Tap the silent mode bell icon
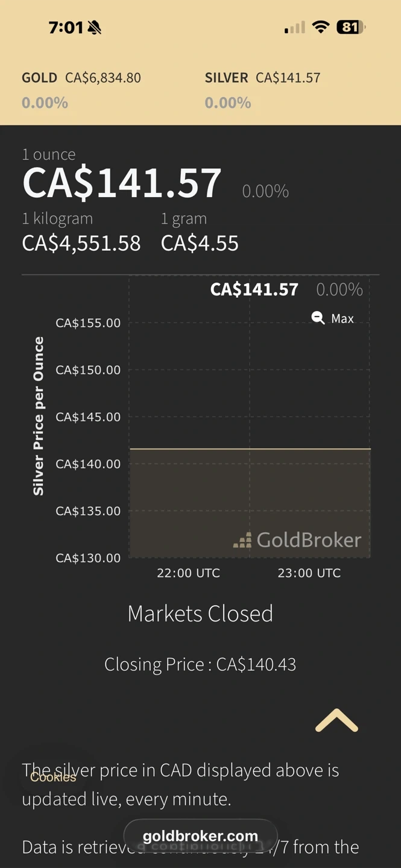 (94, 27)
